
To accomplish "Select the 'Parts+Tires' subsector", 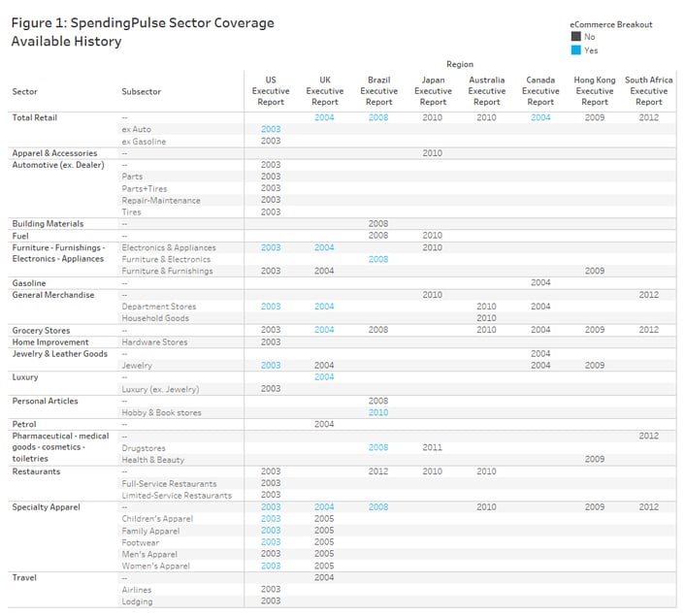I will [145, 189].
